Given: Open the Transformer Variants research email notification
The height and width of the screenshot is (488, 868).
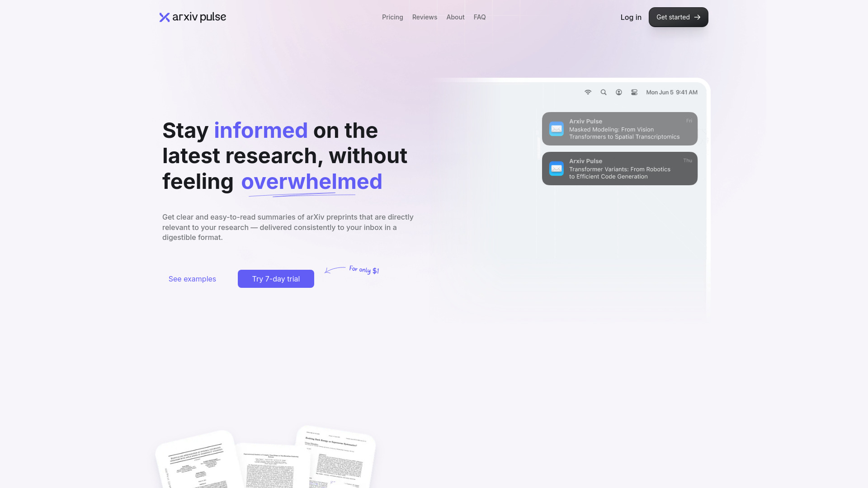Looking at the screenshot, I should point(619,169).
